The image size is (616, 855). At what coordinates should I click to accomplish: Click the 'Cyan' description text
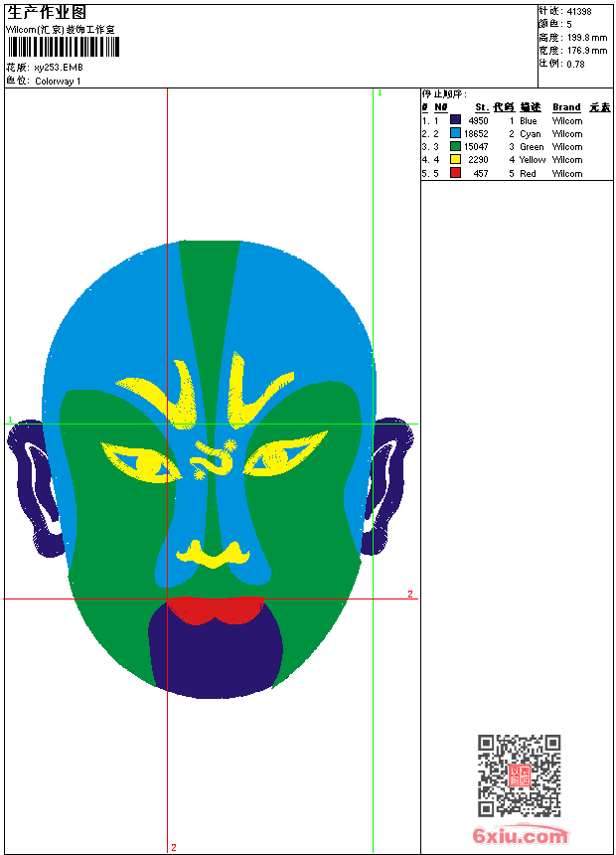(x=530, y=134)
